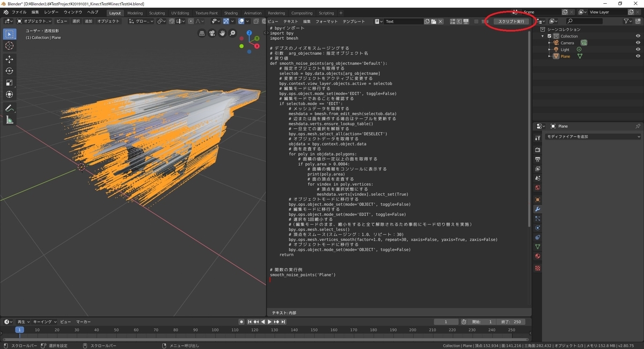Screen dimensions: 644x349
Task: Jump to timeline end frame
Action: (283, 322)
